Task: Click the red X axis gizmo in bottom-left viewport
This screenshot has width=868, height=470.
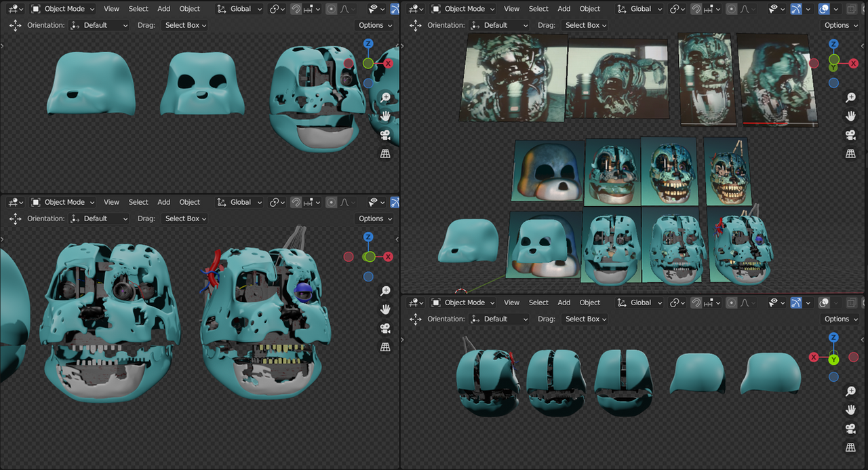Action: point(388,256)
